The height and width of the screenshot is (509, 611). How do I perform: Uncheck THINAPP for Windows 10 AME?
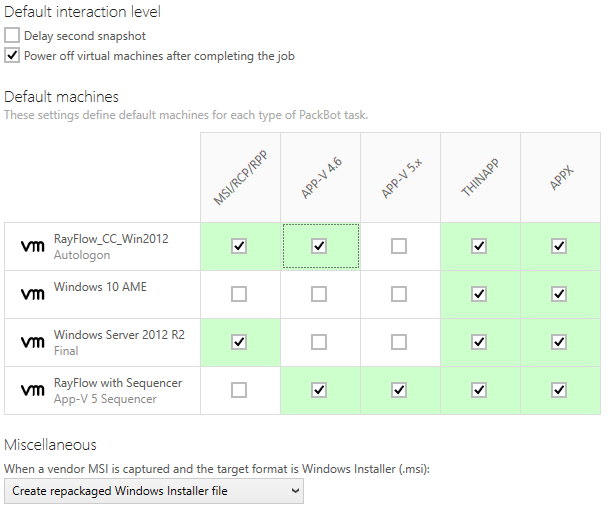click(479, 294)
